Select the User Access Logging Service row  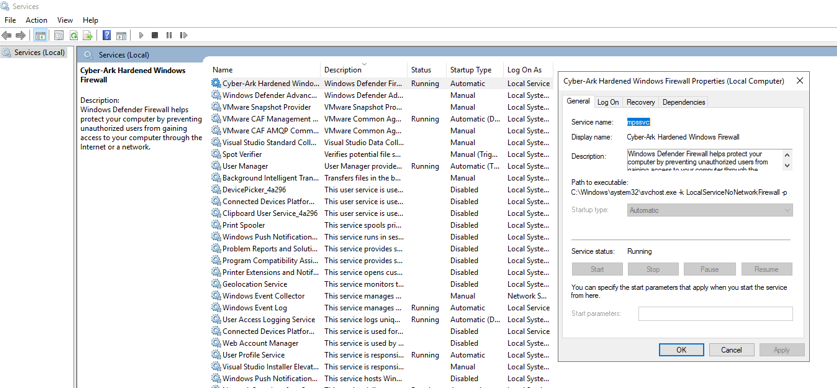click(x=381, y=319)
